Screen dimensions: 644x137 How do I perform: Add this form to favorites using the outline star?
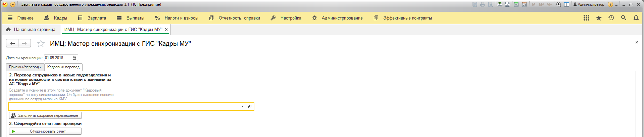[41, 43]
